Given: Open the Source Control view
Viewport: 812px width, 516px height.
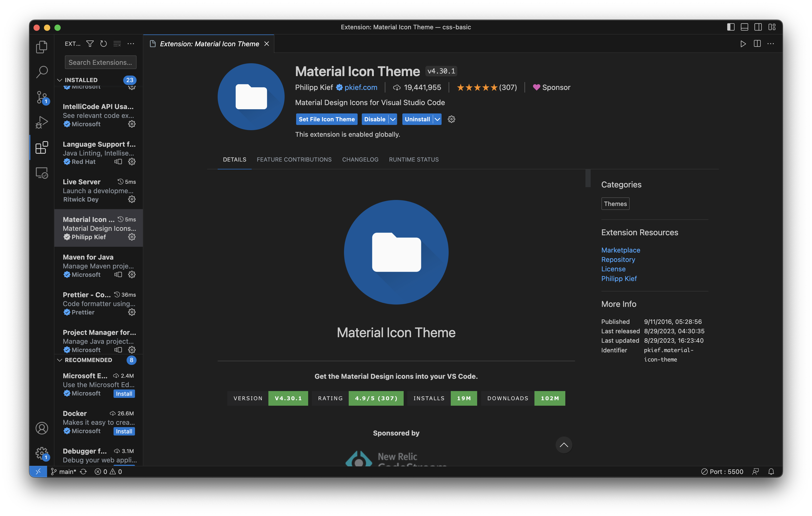Looking at the screenshot, I should 42,98.
